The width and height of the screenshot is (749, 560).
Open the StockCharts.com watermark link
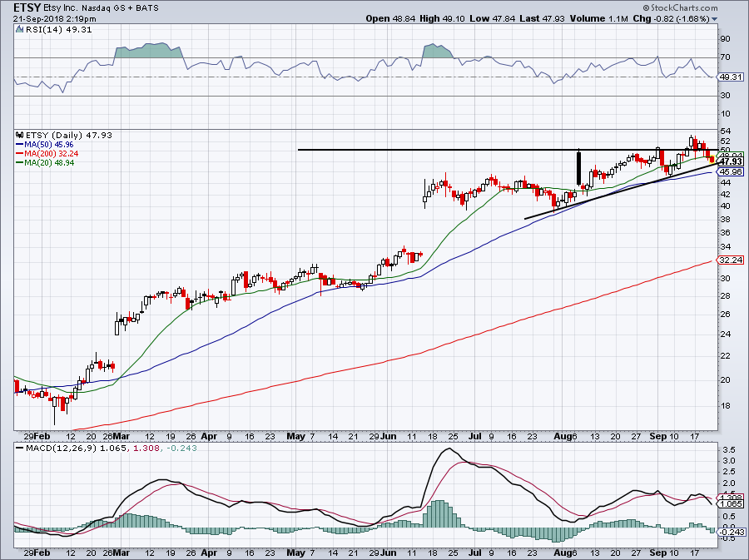pyautogui.click(x=702, y=7)
